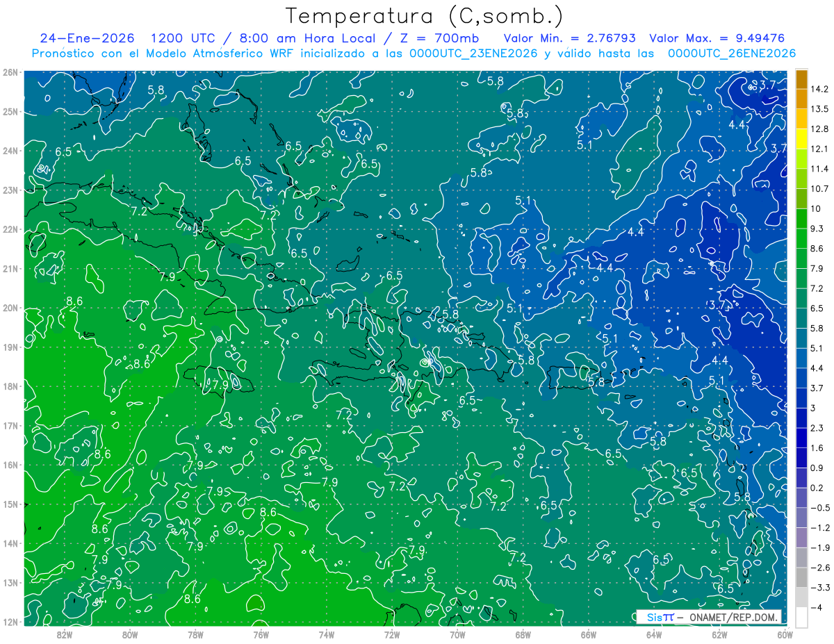Click the 13.5 color scale label
The width and height of the screenshot is (834, 644).
point(820,109)
